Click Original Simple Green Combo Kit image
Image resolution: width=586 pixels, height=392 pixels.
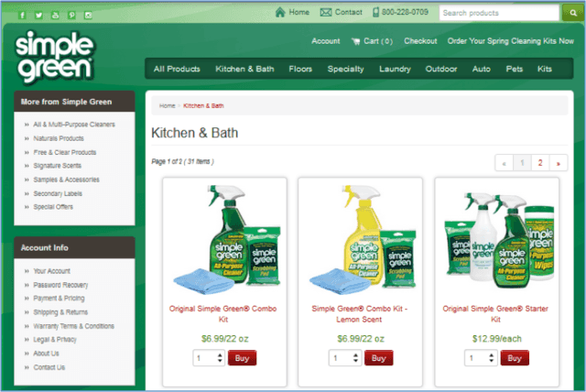click(x=226, y=240)
